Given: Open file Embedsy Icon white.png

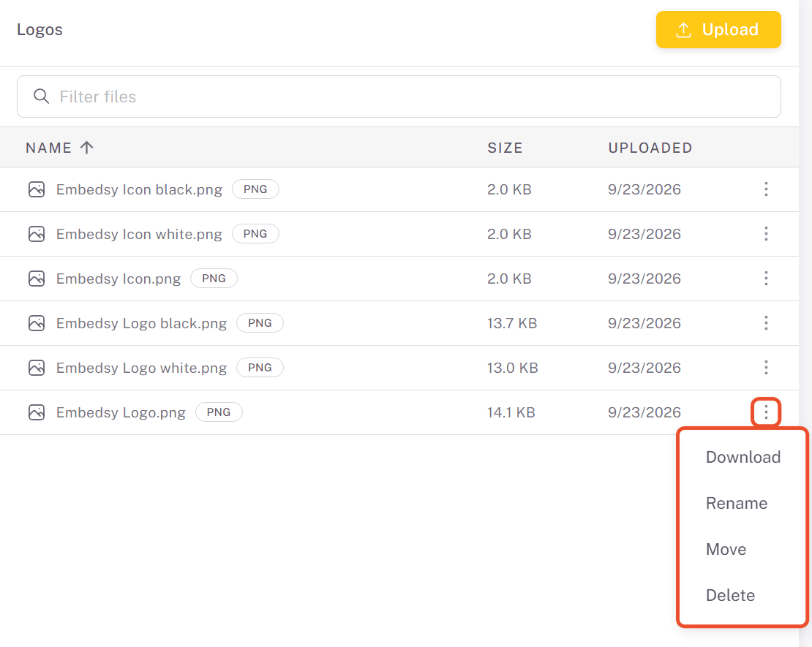Looking at the screenshot, I should tap(139, 234).
